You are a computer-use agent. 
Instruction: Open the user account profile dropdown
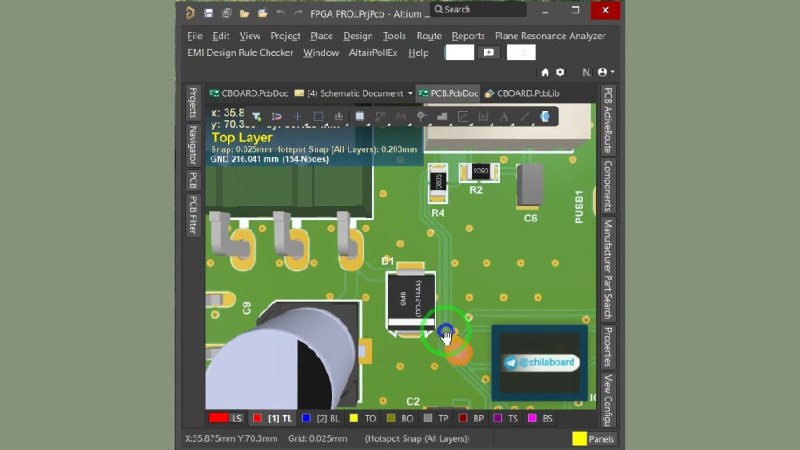point(605,72)
